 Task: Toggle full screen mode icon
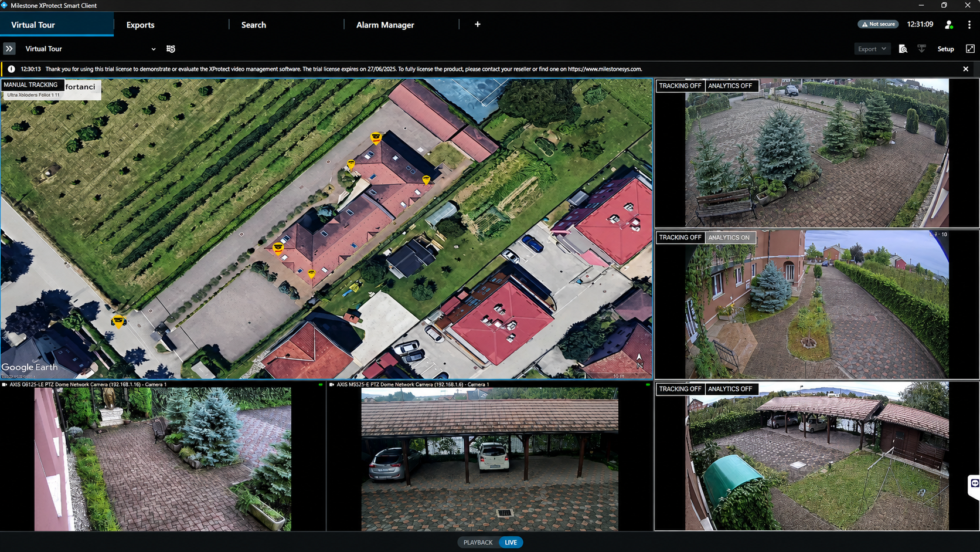(970, 49)
